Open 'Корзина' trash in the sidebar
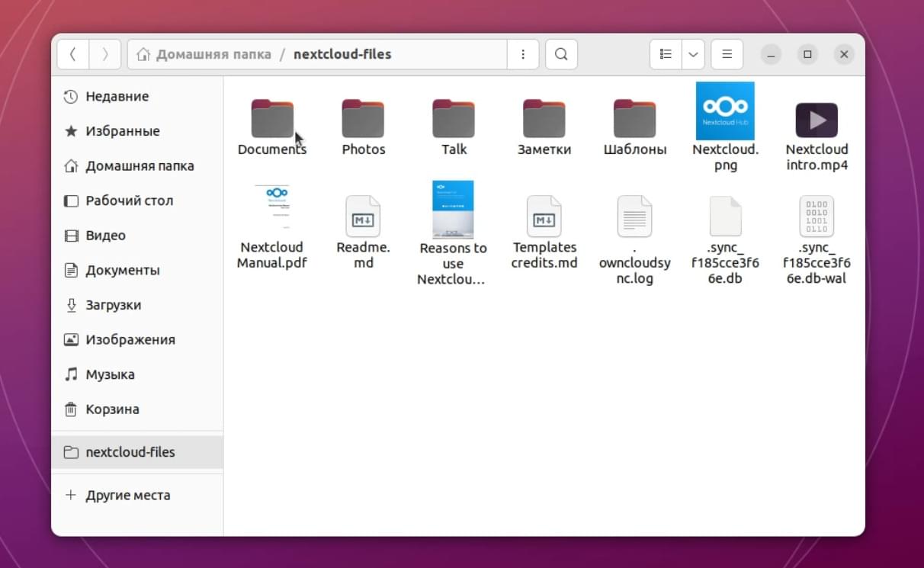Viewport: 924px width, 568px height. 137,409
